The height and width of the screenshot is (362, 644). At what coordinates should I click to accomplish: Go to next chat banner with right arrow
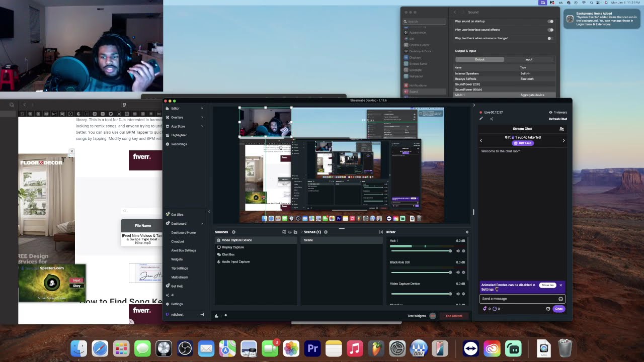click(x=563, y=141)
